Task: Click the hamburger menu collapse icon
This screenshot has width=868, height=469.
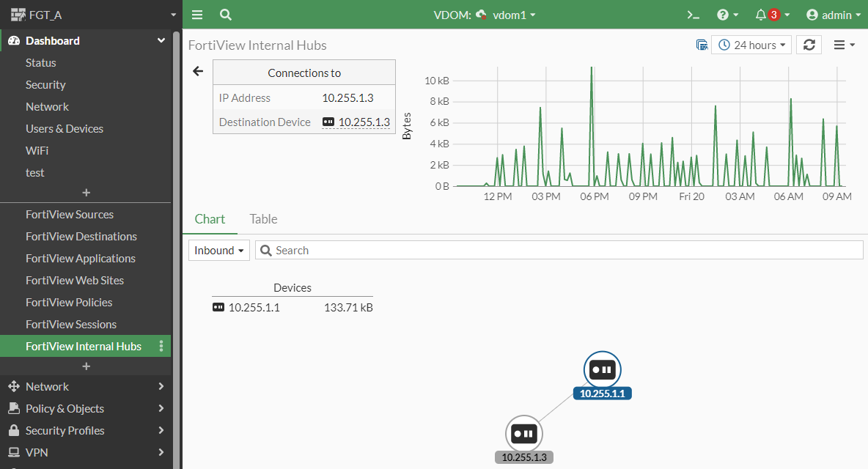Action: 196,14
